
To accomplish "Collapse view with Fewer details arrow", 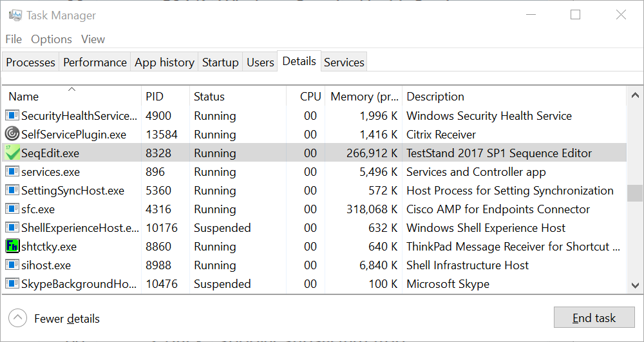I will point(18,318).
